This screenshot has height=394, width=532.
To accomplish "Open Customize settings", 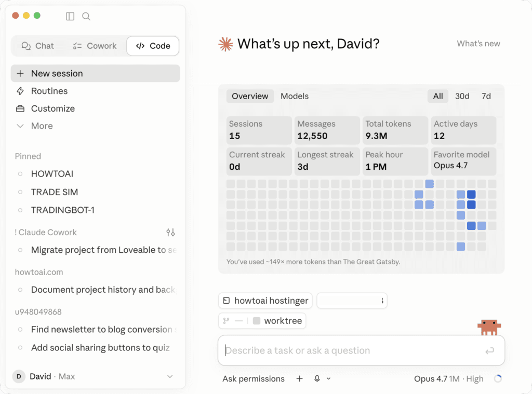I will click(x=96, y=108).
